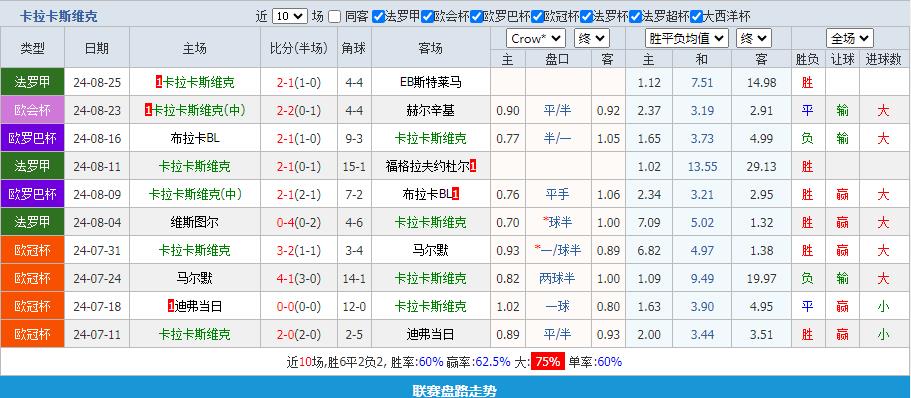Click score 2-2(0-1) against 赫尔辛基
Viewport: 911px width, 398px height.
coord(299,110)
